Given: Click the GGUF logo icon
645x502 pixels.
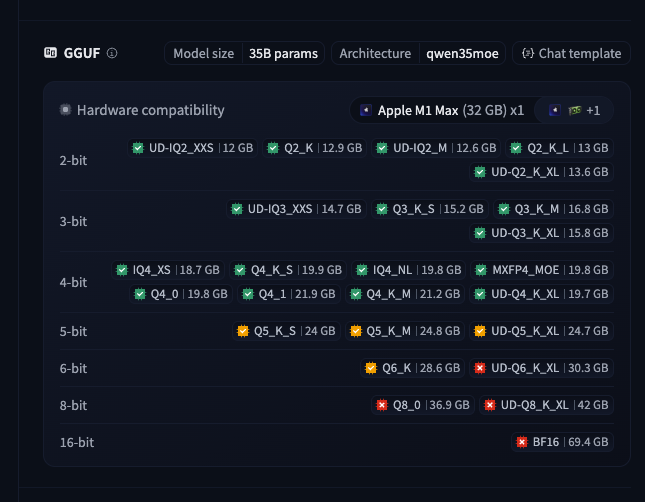Looking at the screenshot, I should coord(51,53).
